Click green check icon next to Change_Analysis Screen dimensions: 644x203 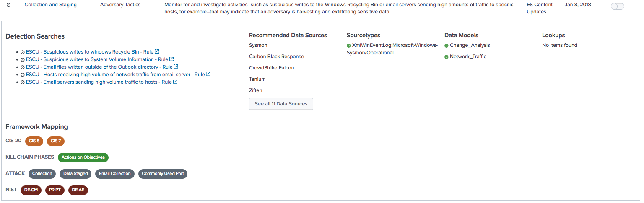pyautogui.click(x=447, y=46)
